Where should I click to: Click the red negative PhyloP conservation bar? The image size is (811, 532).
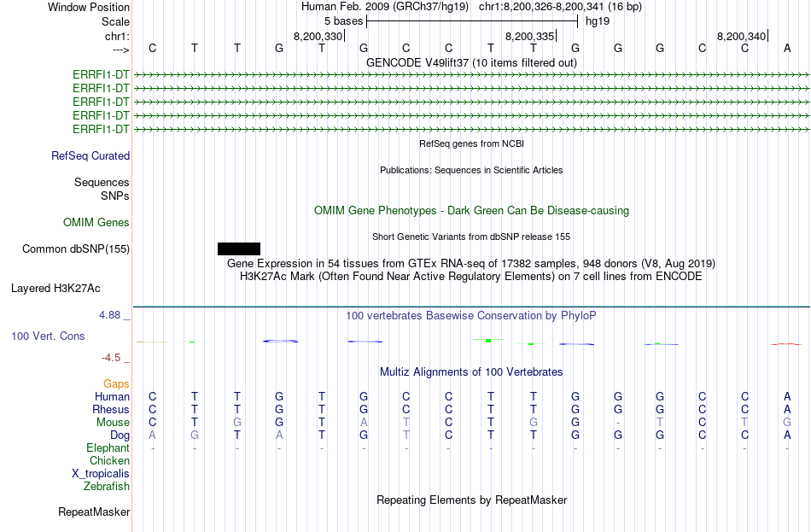pyautogui.click(x=787, y=343)
